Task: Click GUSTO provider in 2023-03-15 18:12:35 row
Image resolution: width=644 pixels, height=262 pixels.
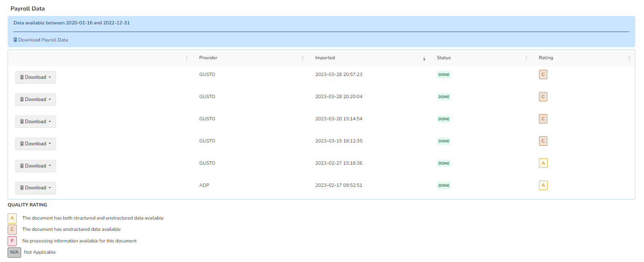Action: (x=207, y=141)
